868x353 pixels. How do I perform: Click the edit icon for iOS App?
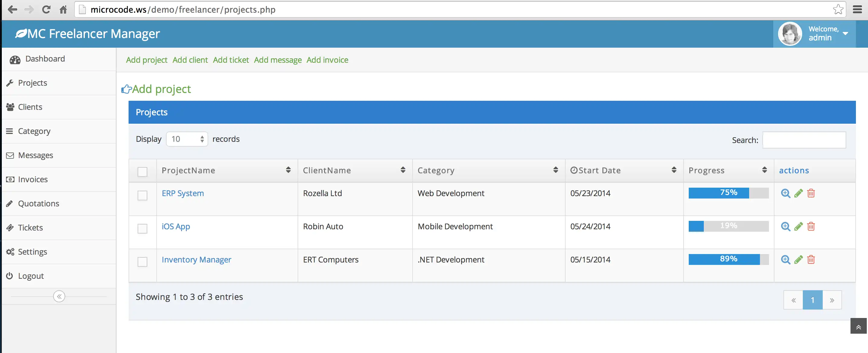tap(798, 226)
